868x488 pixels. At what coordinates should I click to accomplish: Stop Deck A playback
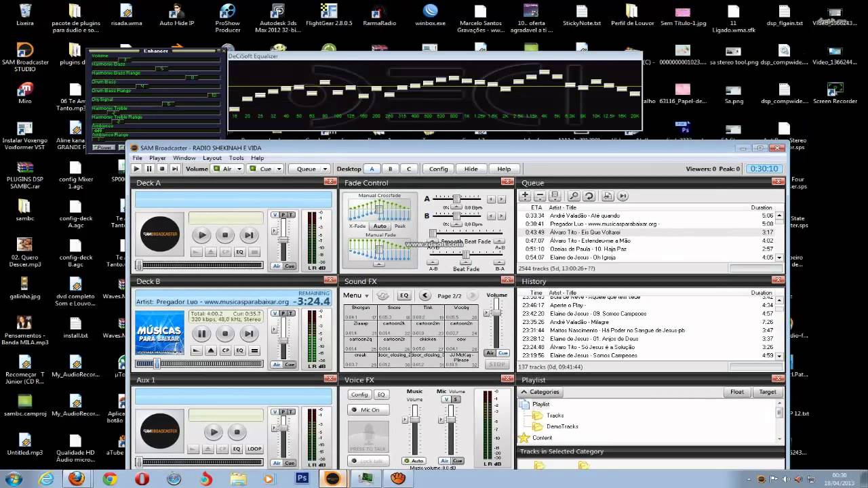225,235
